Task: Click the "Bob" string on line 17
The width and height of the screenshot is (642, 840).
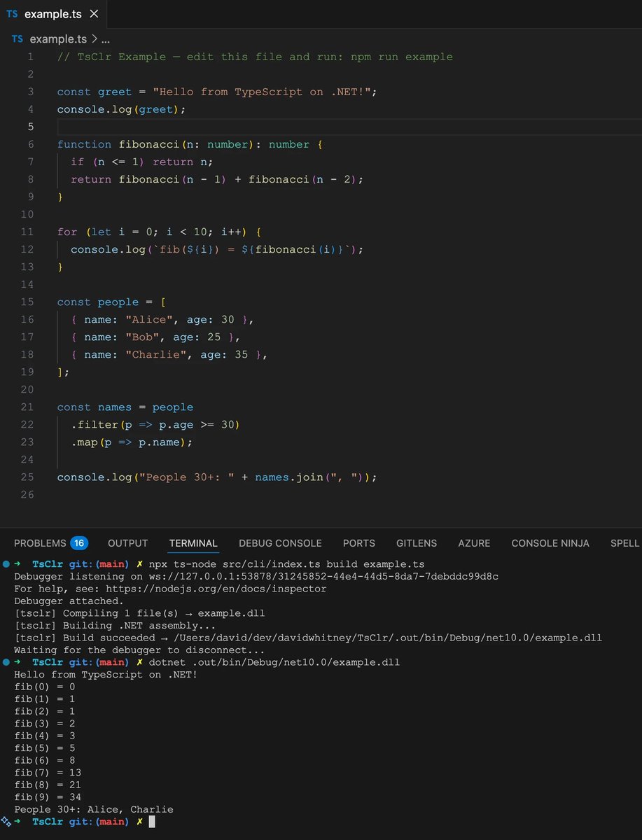Action: pos(142,337)
